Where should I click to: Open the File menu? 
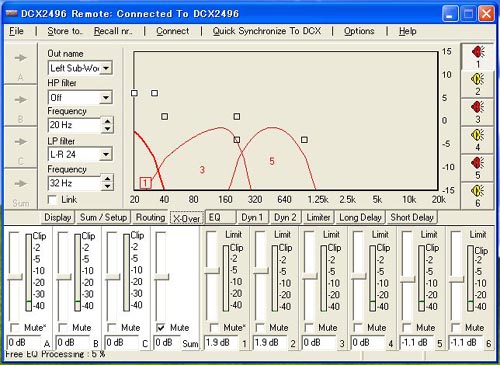[16, 31]
